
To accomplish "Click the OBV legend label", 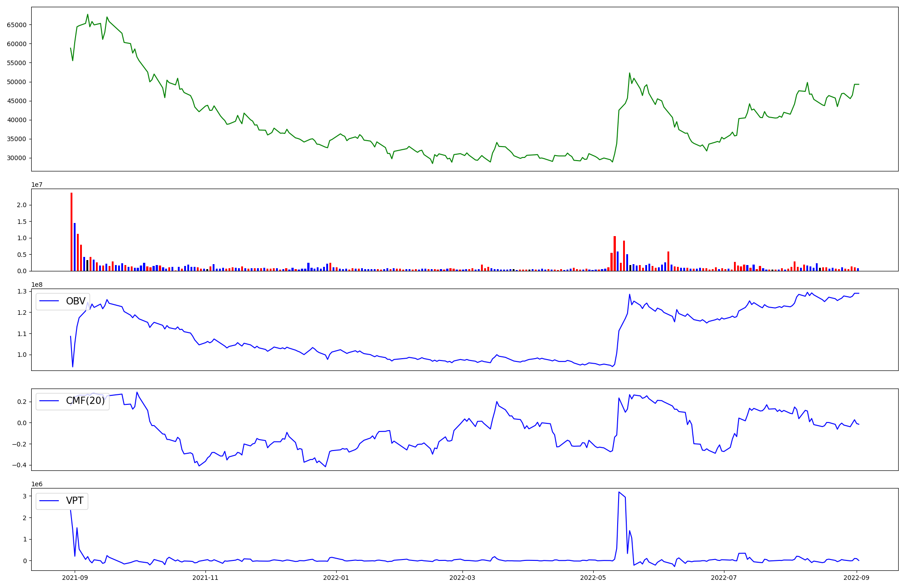I will (76, 301).
